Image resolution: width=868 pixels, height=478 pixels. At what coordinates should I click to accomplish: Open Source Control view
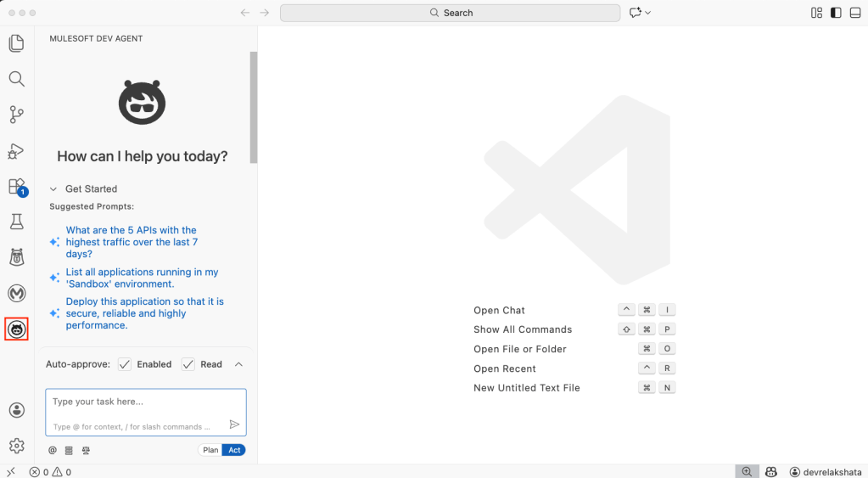[x=16, y=115]
